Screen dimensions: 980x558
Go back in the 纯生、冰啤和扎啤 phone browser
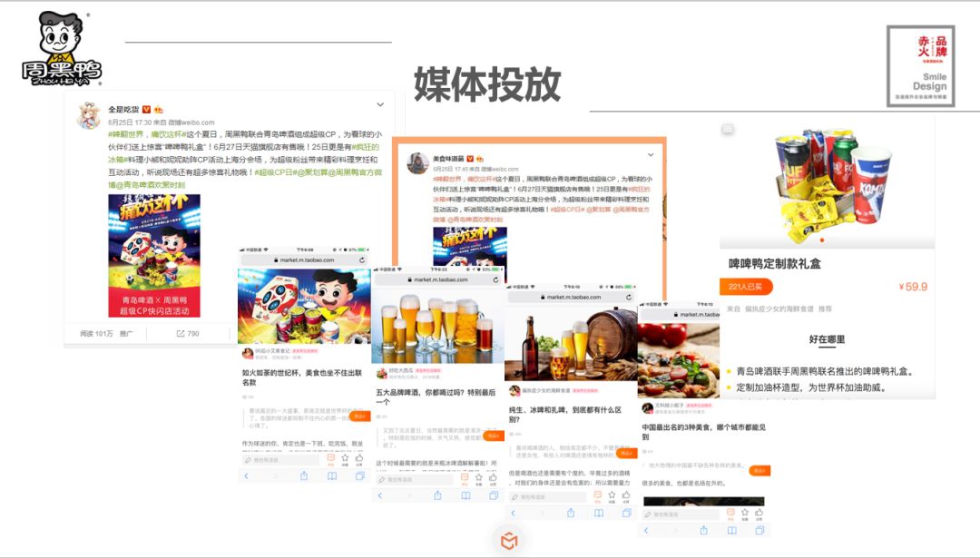[513, 513]
